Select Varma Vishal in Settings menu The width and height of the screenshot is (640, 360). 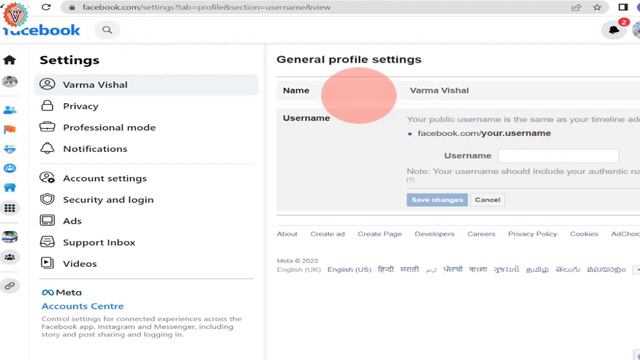(x=146, y=84)
